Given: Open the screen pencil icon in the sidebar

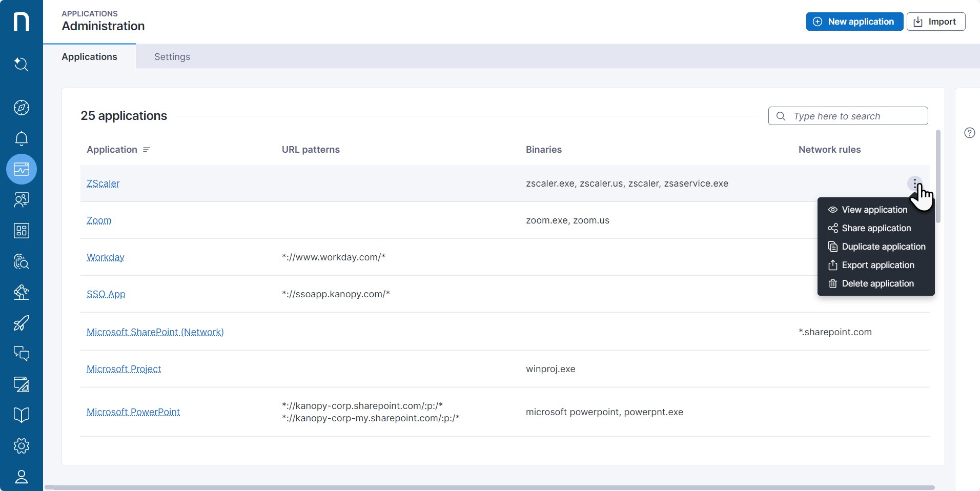Looking at the screenshot, I should click(22, 384).
